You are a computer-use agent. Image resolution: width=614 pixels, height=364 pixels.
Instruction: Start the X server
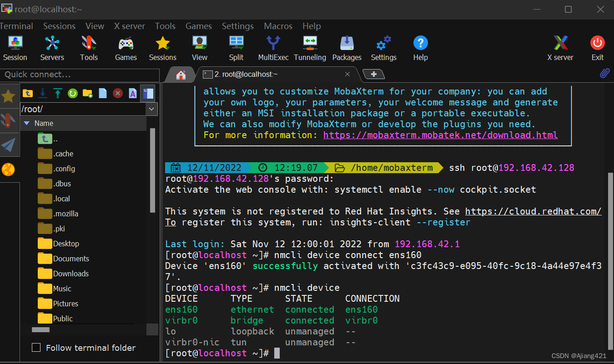pyautogui.click(x=560, y=48)
